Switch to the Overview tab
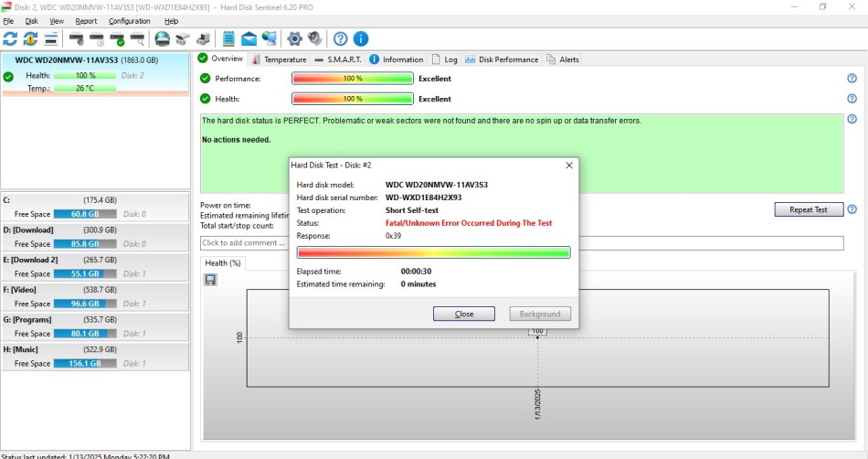 [220, 59]
